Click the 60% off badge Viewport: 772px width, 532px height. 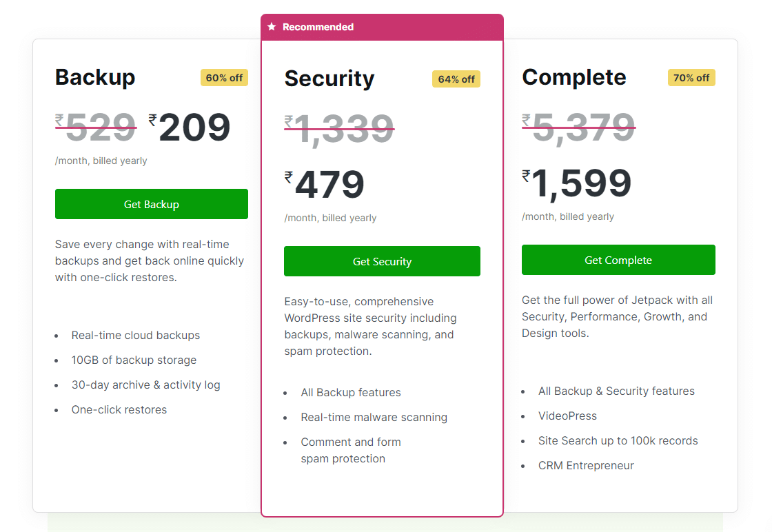pos(224,78)
